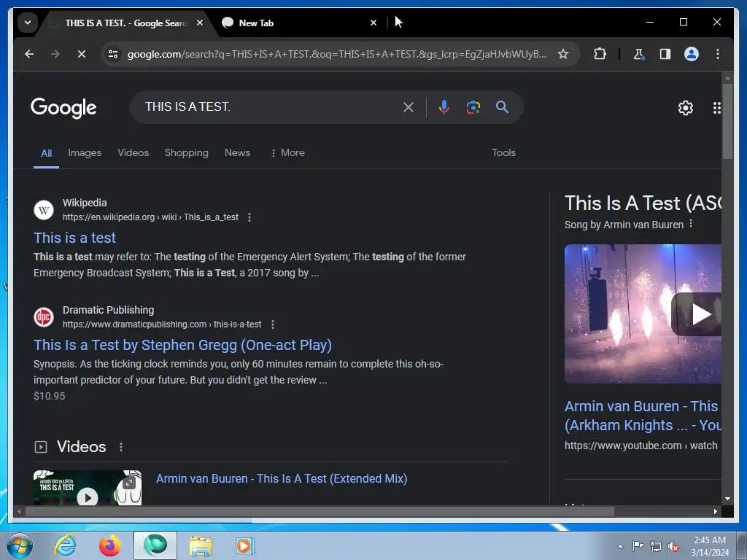Clear the search query with X

pos(409,107)
